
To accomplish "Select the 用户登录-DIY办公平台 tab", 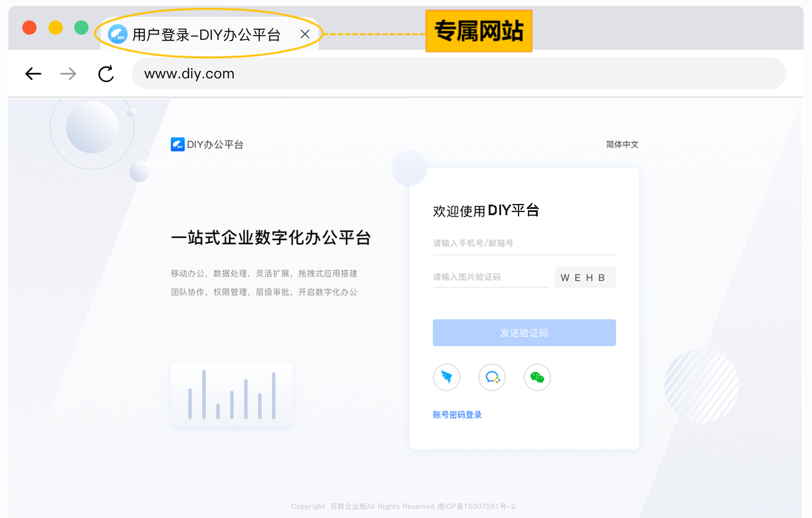I will point(206,35).
